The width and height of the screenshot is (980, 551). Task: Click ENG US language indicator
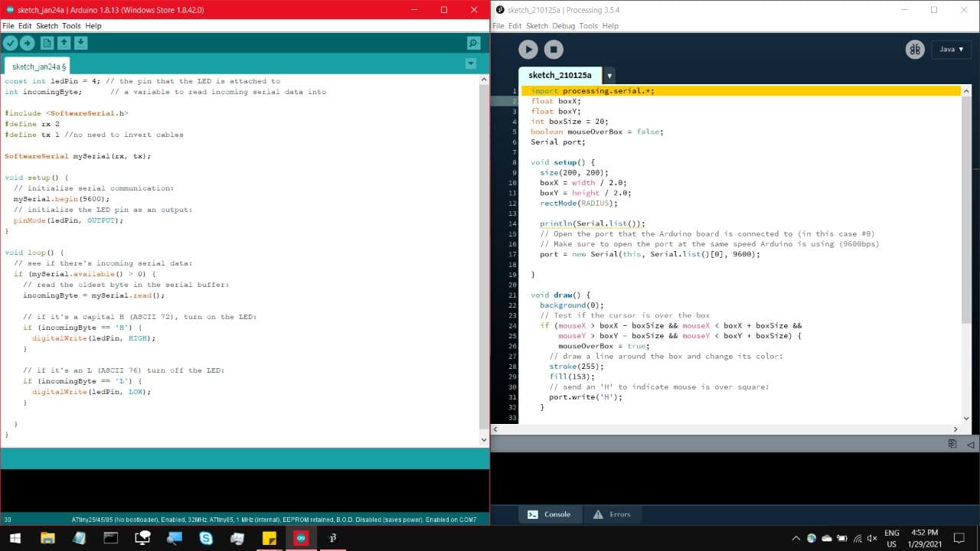(892, 538)
